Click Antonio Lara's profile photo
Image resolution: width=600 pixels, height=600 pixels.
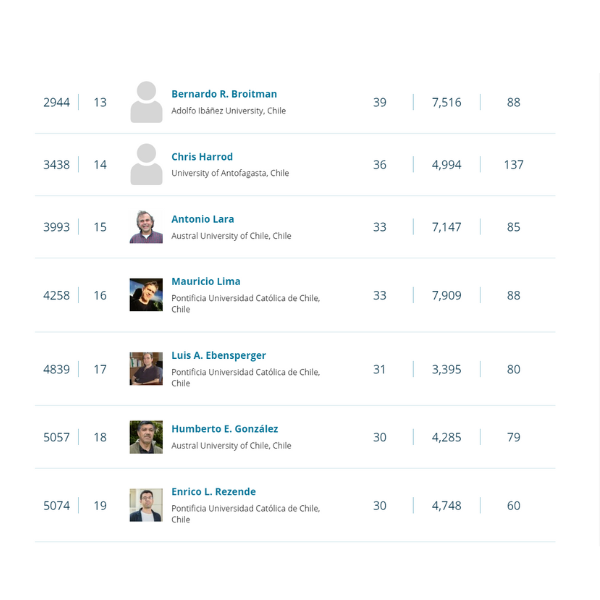coord(146,227)
